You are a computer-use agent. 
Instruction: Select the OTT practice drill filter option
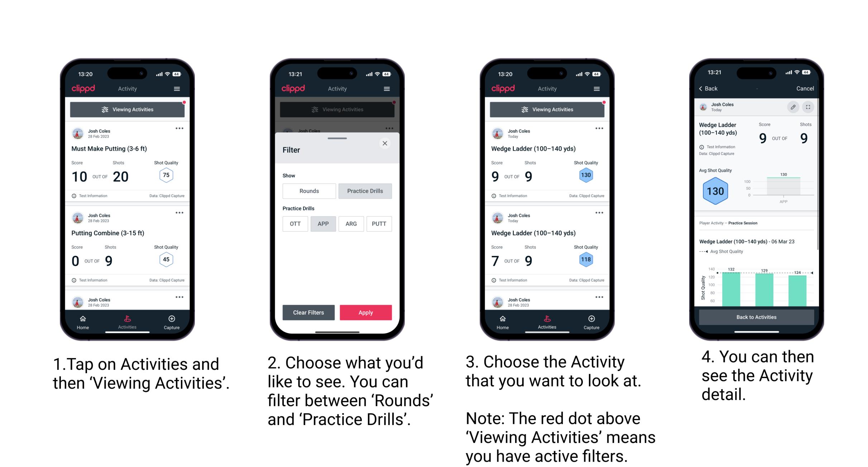(x=295, y=224)
